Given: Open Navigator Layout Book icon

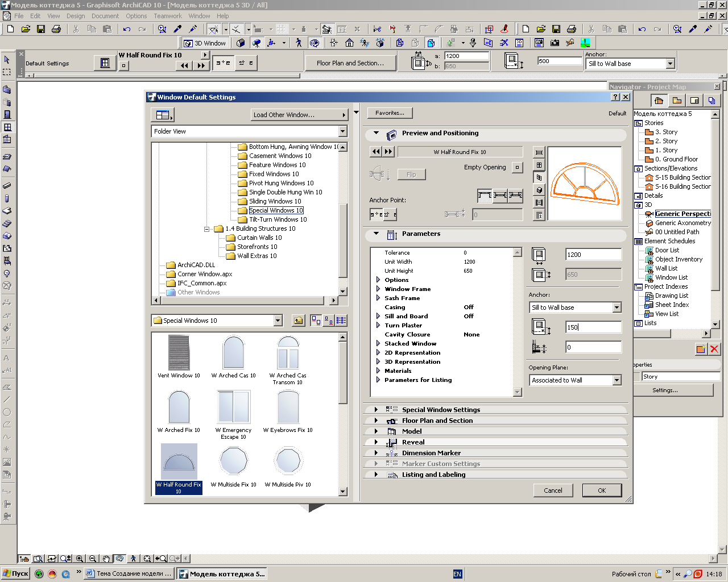Looking at the screenshot, I should pyautogui.click(x=694, y=101).
